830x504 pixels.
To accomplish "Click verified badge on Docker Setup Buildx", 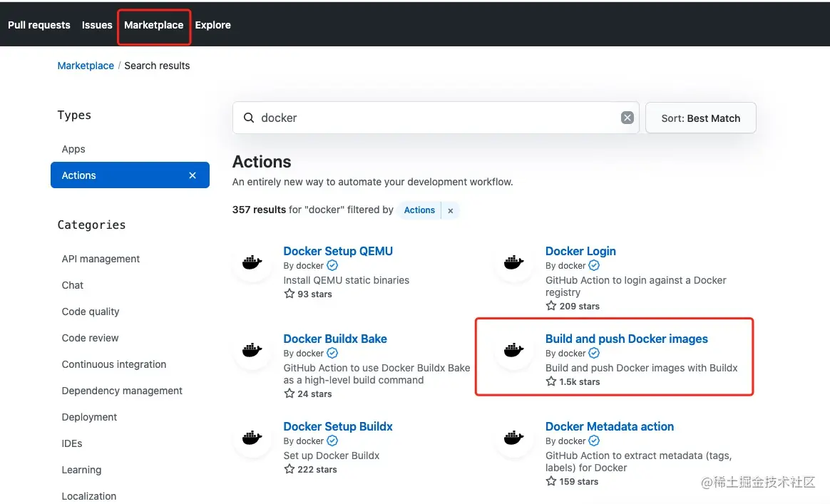I will click(x=332, y=441).
